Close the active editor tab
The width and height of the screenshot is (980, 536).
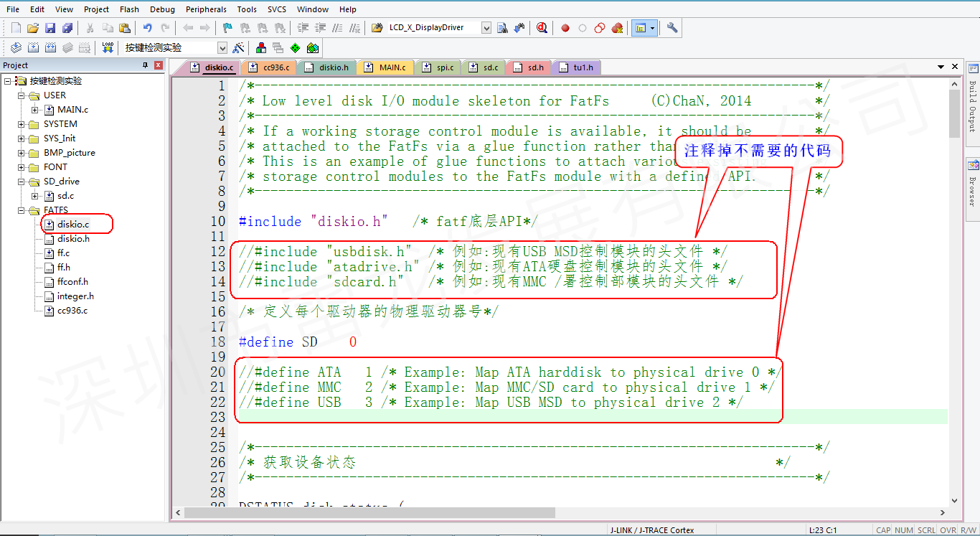(955, 67)
